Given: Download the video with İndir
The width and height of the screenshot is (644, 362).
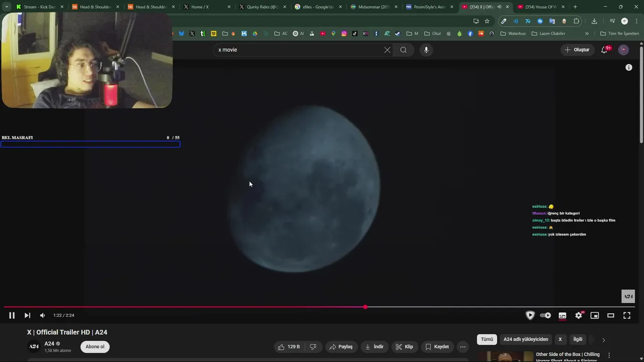Looking at the screenshot, I should click(x=374, y=346).
